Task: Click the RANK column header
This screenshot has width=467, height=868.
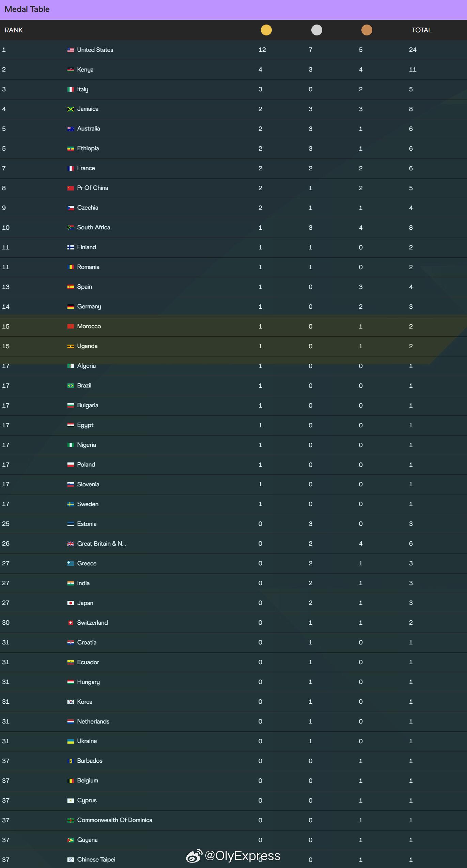Action: click(x=14, y=30)
